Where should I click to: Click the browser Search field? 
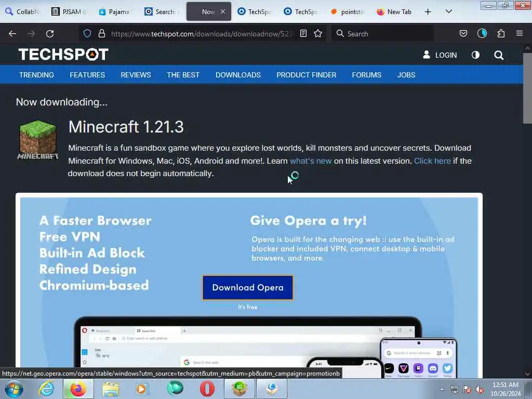point(383,34)
